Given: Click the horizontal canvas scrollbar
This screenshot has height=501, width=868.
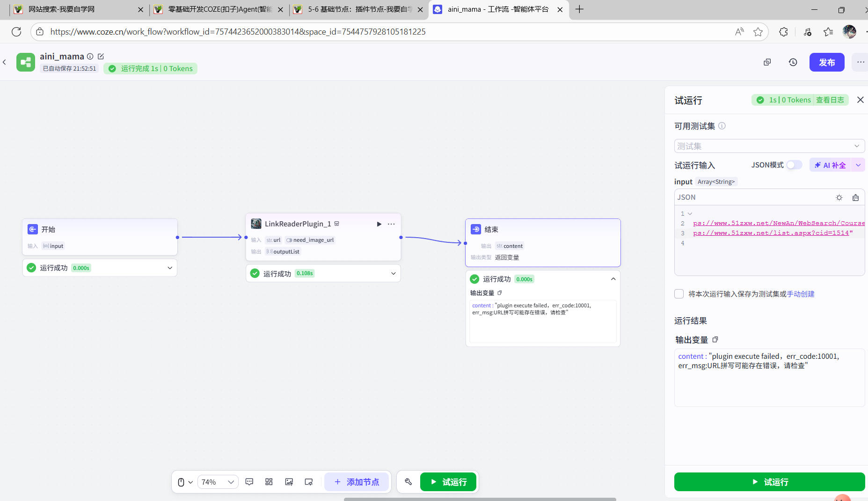Looking at the screenshot, I should [480, 499].
